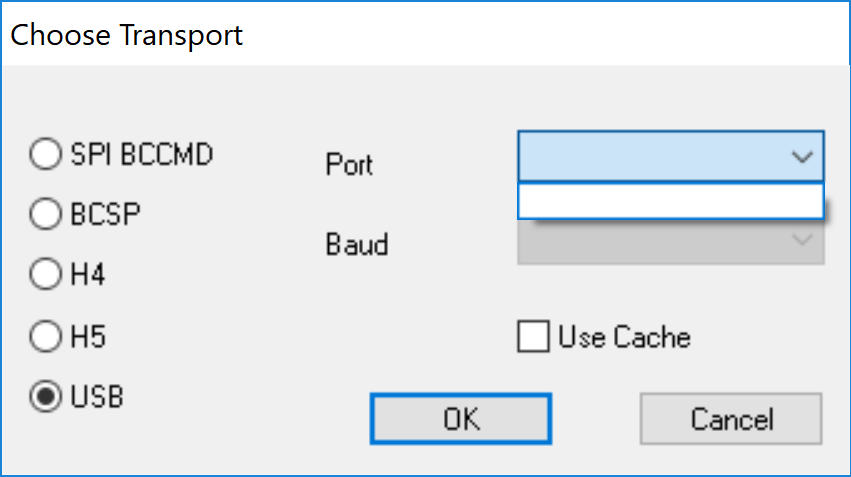Select the empty entry in Port list
Screen dimensions: 851x477
click(670, 201)
